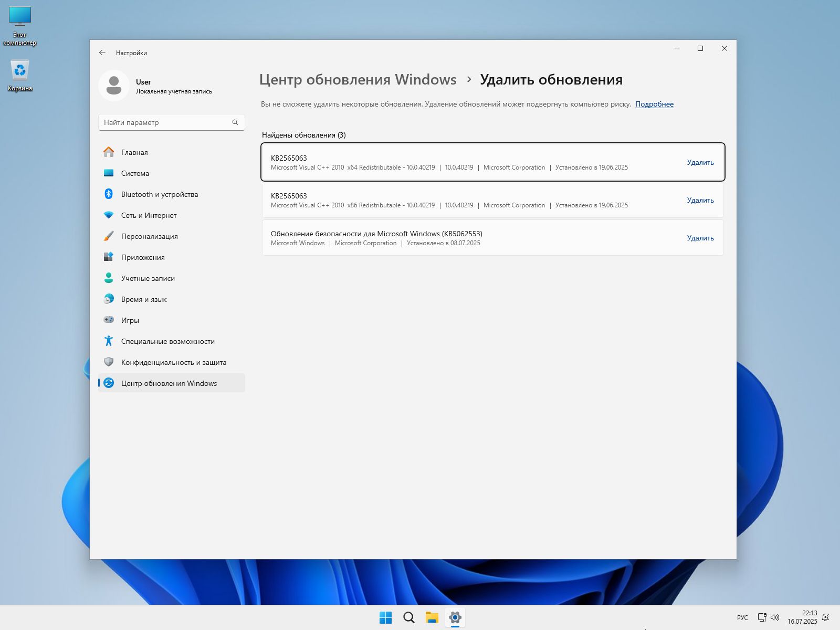The height and width of the screenshot is (630, 840).
Task: Click the Найти параметр search field
Action: coord(172,122)
